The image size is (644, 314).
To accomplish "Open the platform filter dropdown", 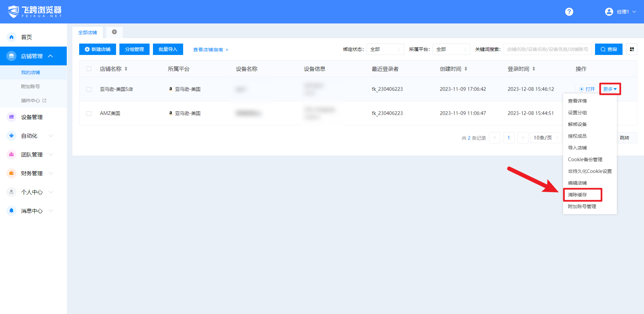I will [x=451, y=49].
